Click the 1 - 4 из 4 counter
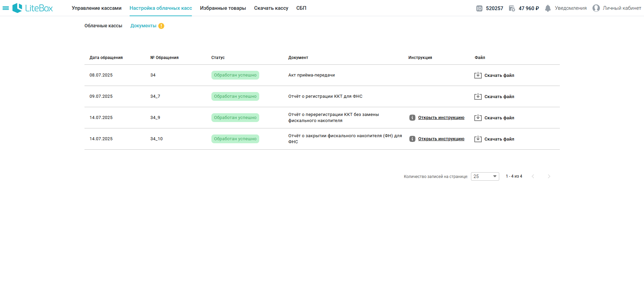Viewport: 644px width, 301px height. coord(514,176)
